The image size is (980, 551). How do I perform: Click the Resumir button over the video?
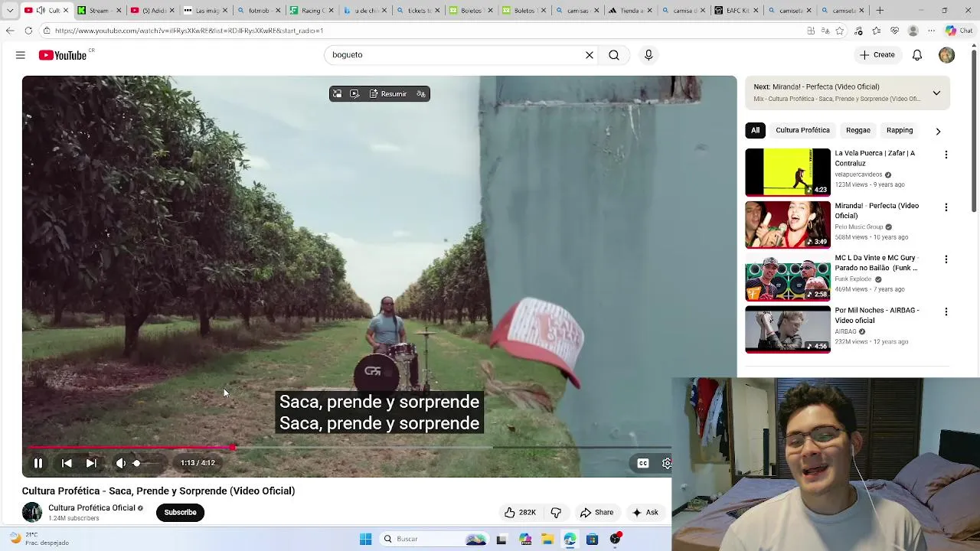click(x=388, y=94)
